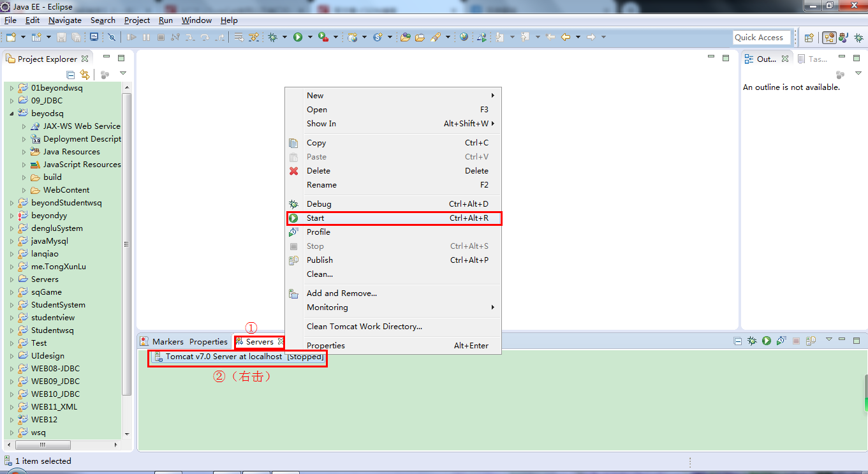Open the Debug dropdown arrow in toolbar
Viewport: 868px width, 474px height.
[x=284, y=37]
